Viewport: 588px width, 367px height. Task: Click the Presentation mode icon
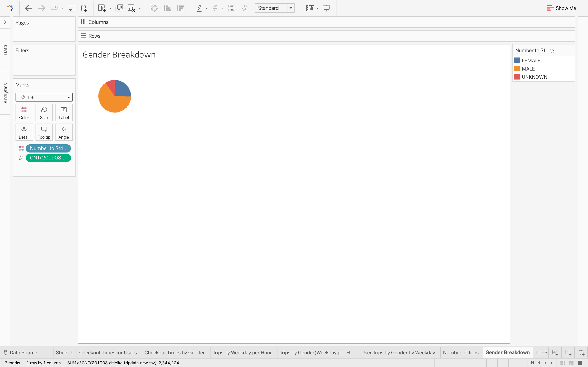[x=326, y=8]
